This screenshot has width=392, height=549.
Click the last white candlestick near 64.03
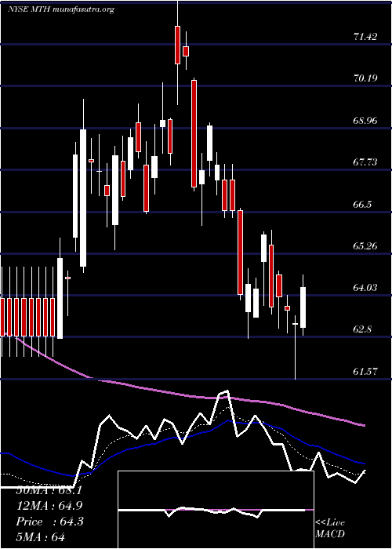[x=303, y=307]
